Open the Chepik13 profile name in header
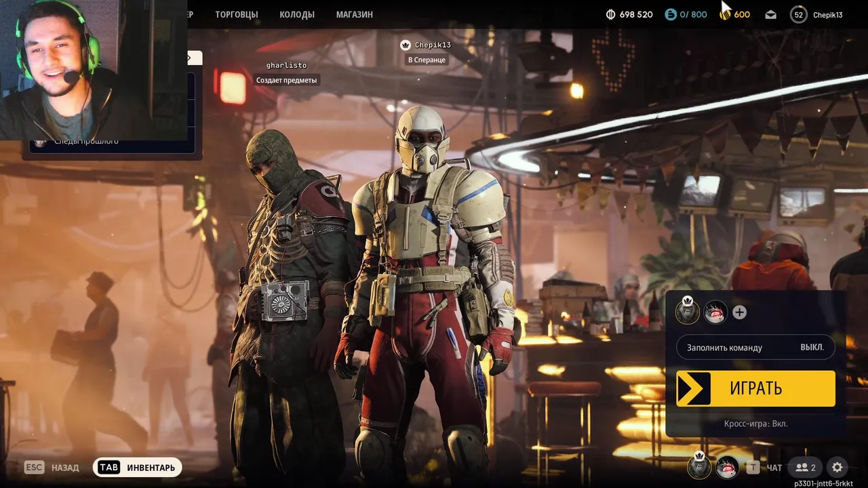 click(828, 14)
